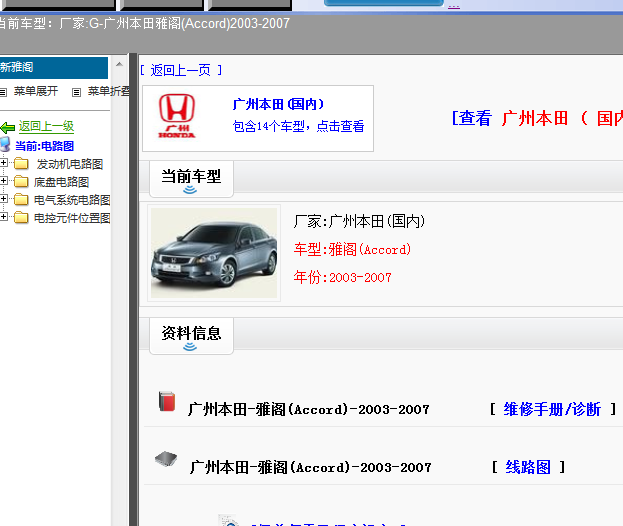Viewport: 623px width, 526px height.
Task: Click the 底盘电路图 folder icon
Action: pos(21,182)
